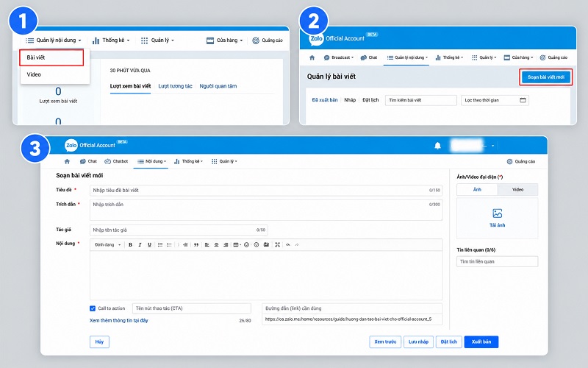Undo the last edit in editor
This screenshot has height=368, width=588.
288,245
